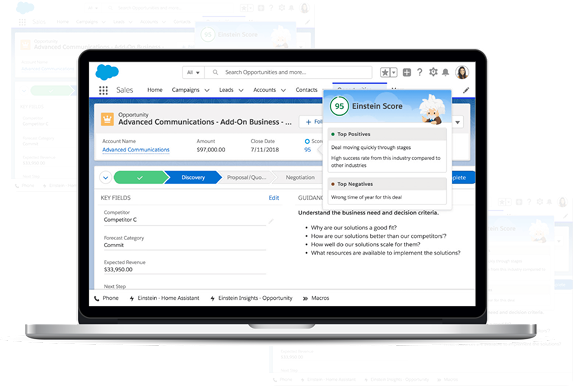This screenshot has width=574, height=386.
Task: Click the 95 Einstein Score circle
Action: point(339,106)
